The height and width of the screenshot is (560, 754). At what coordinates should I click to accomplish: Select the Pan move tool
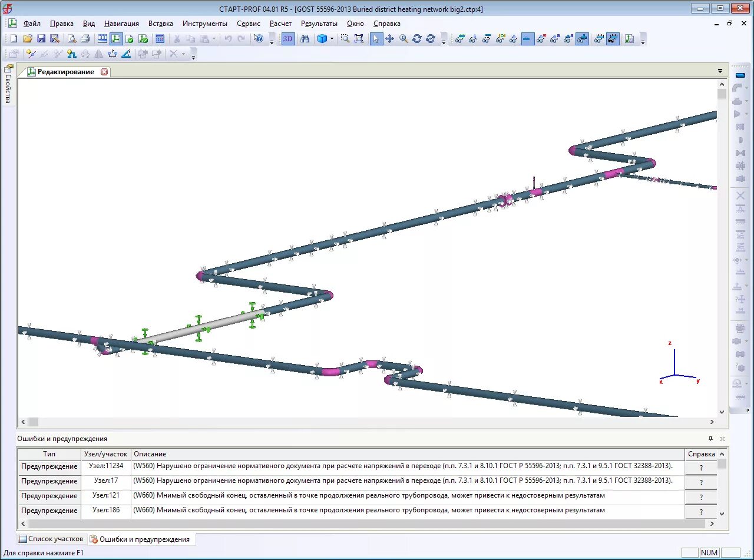(390, 39)
